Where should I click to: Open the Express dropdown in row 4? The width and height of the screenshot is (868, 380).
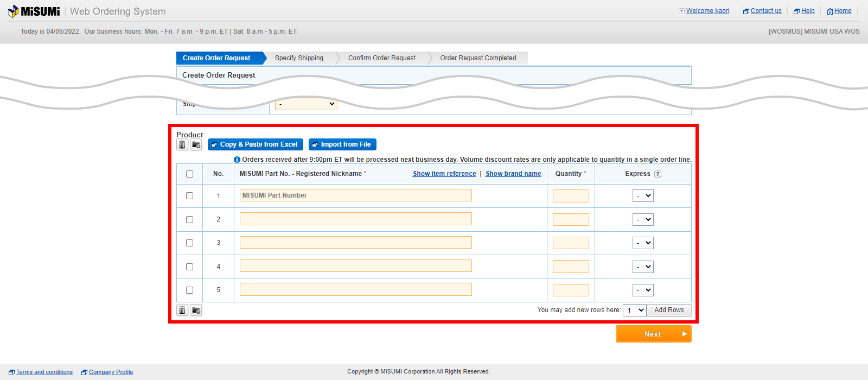643,267
